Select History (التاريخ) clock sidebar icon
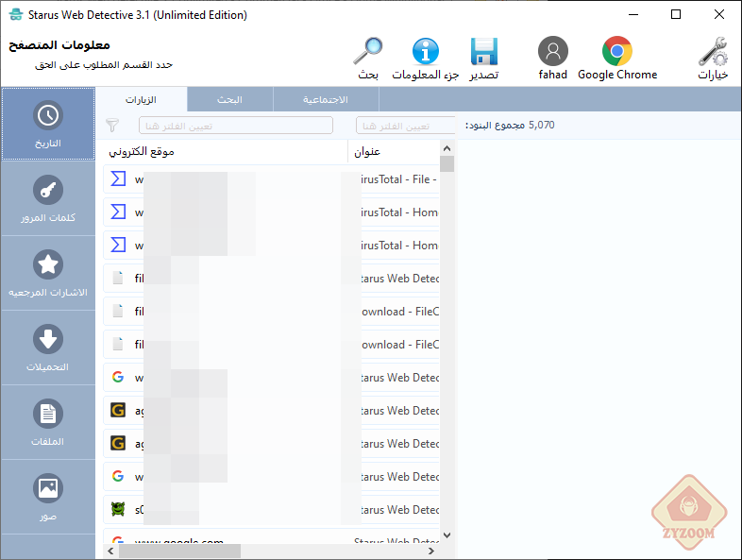The width and height of the screenshot is (742, 560). click(48, 115)
